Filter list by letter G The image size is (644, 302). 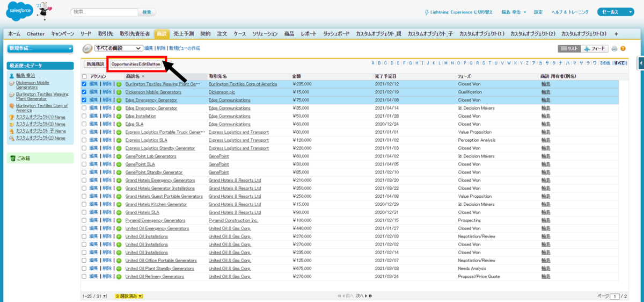pos(411,63)
